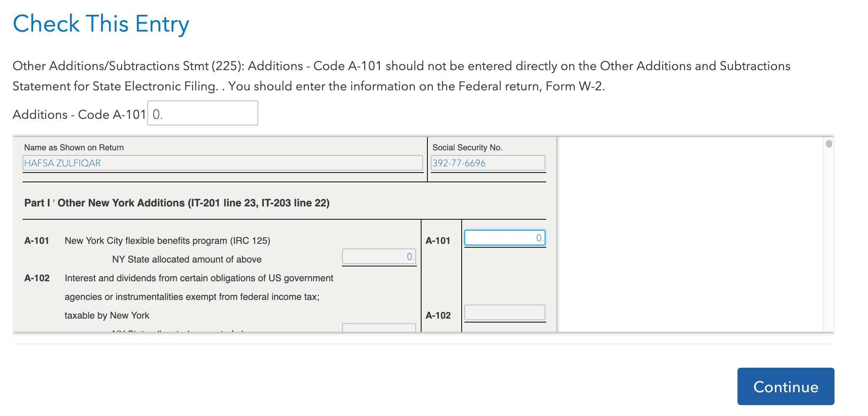Click the Additions - Code A-101 label text

coord(79,115)
